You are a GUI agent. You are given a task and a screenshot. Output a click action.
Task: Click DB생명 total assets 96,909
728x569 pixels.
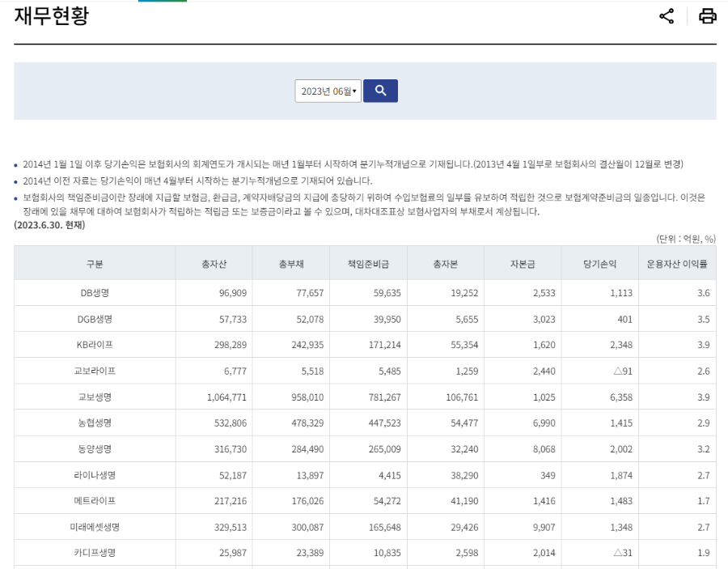coord(233,293)
